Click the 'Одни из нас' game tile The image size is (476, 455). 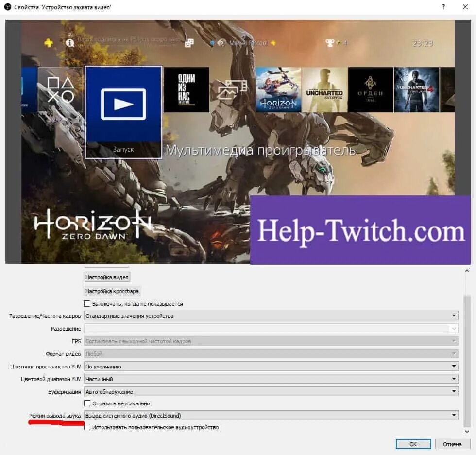(x=187, y=89)
